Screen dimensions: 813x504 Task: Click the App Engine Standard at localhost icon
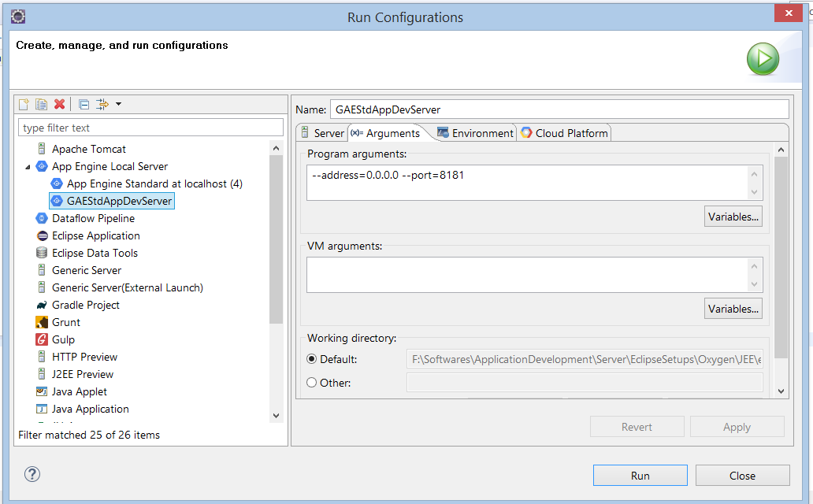(x=57, y=183)
